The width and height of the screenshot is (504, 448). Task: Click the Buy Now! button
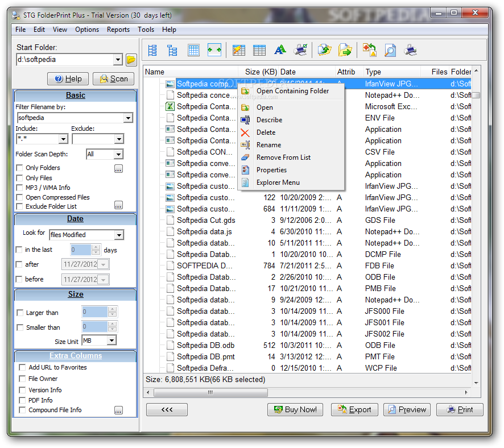295,409
